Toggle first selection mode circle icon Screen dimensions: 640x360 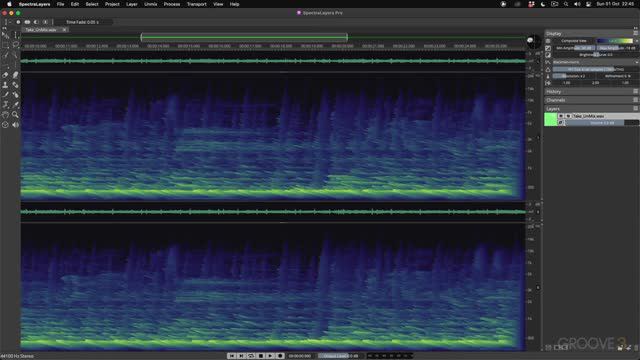click(x=18, y=22)
